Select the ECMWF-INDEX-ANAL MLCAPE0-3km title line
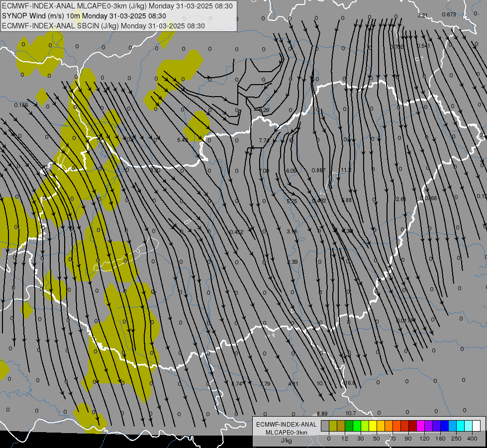This screenshot has width=487, height=448. point(117,6)
